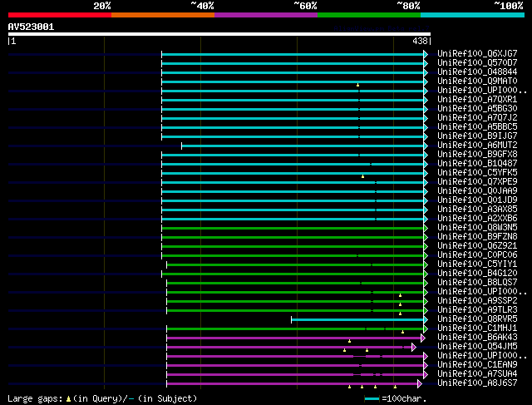This screenshot has height=405, width=532.
Task: Select the UniRef100_A2XXB6 label
Action: tap(477, 219)
